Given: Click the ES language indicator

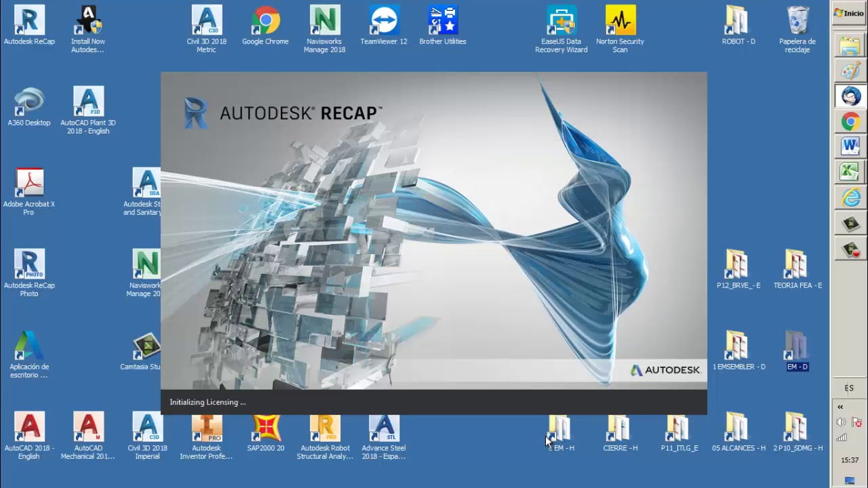Looking at the screenshot, I should point(849,388).
